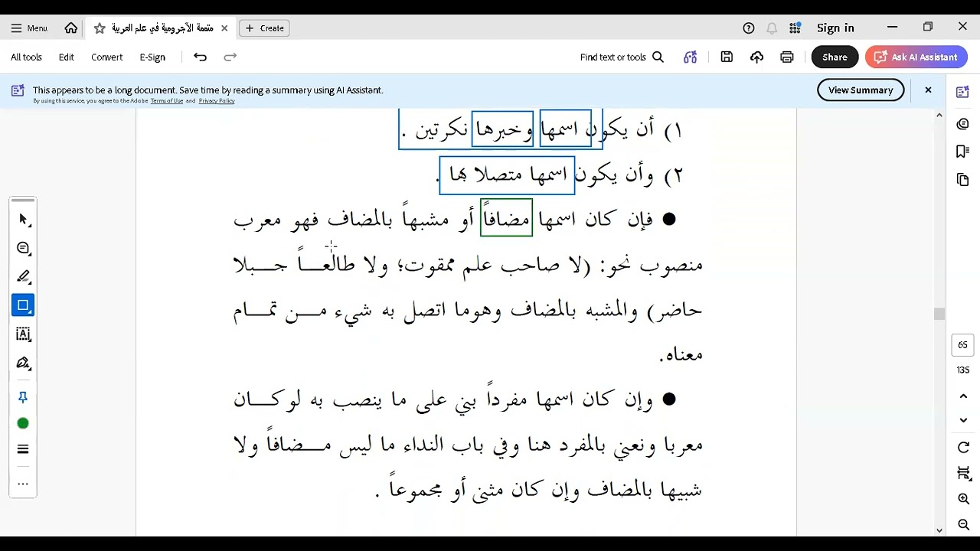Open the E-Sign menu
Viewport: 980px width, 551px height.
(152, 57)
